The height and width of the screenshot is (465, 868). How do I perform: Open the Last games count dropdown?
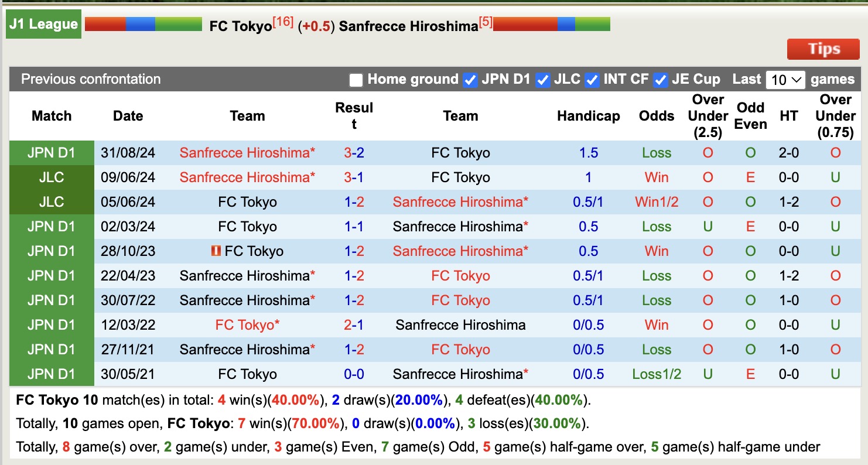[x=785, y=79]
